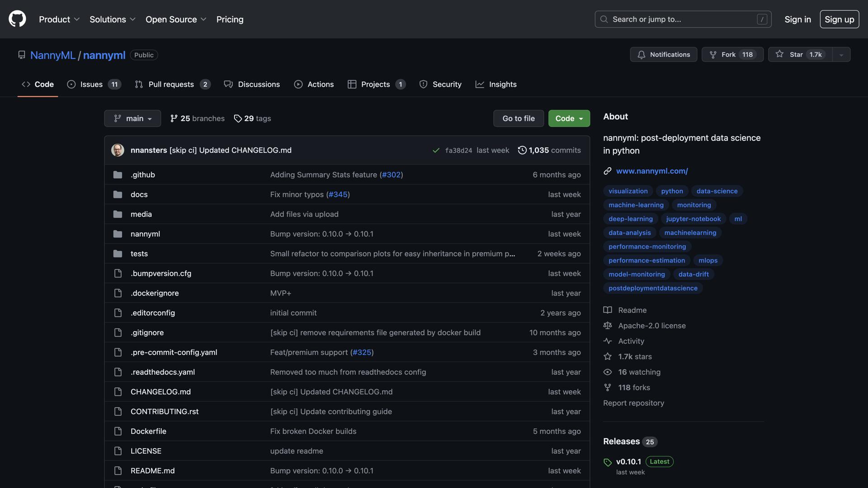This screenshot has width=868, height=488.
Task: Click the latest release tag icon
Action: [x=608, y=462]
